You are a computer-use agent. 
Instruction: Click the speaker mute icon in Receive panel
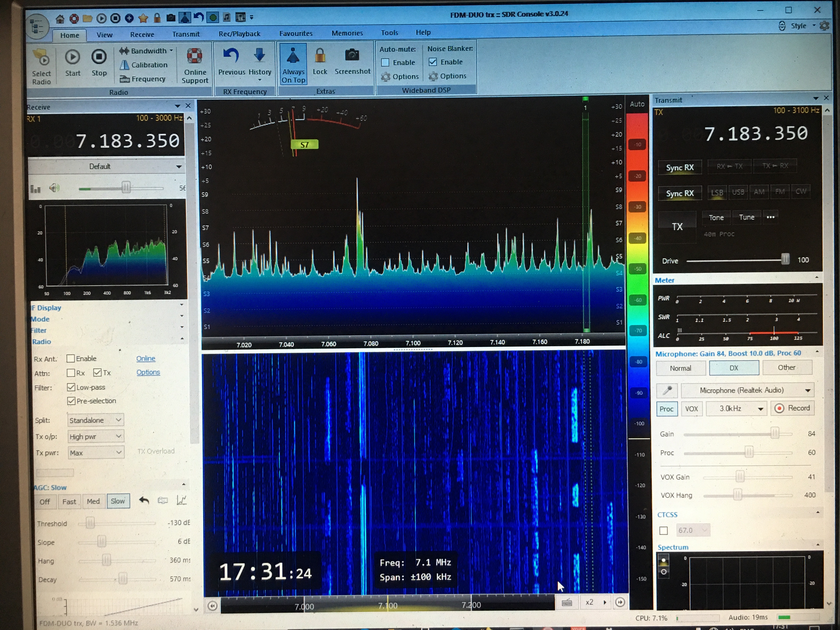click(54, 188)
